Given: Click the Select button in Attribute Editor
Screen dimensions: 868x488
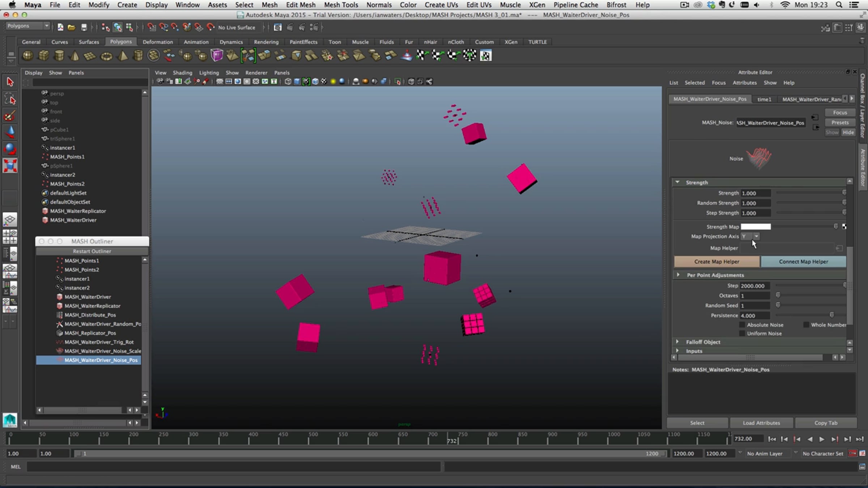Looking at the screenshot, I should 697,423.
